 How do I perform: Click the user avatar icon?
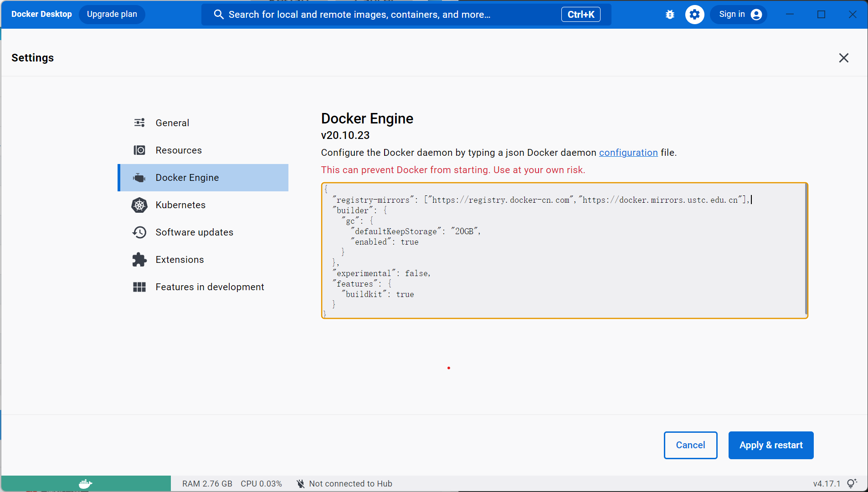tap(756, 15)
